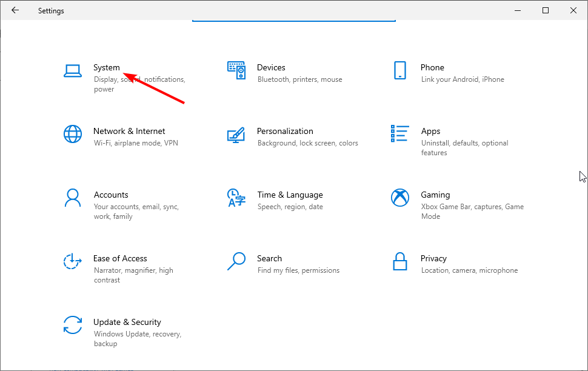Select the Phone category title
588x371 pixels.
click(x=432, y=67)
